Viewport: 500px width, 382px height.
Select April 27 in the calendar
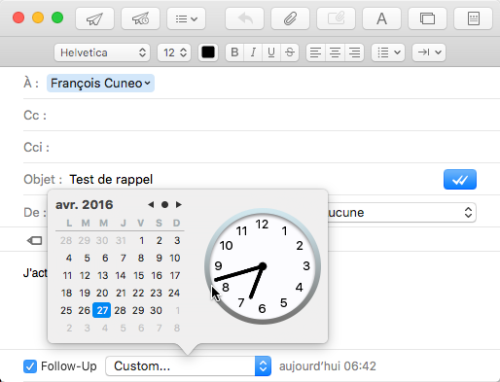(102, 310)
